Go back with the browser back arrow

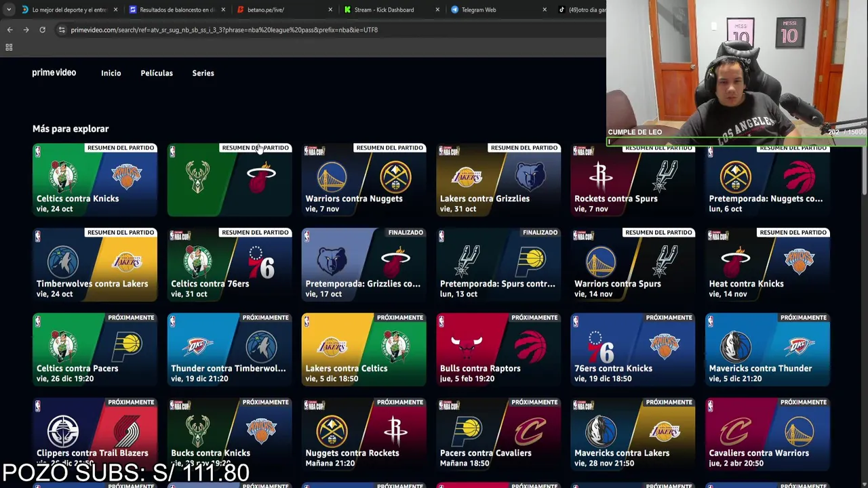(9, 30)
